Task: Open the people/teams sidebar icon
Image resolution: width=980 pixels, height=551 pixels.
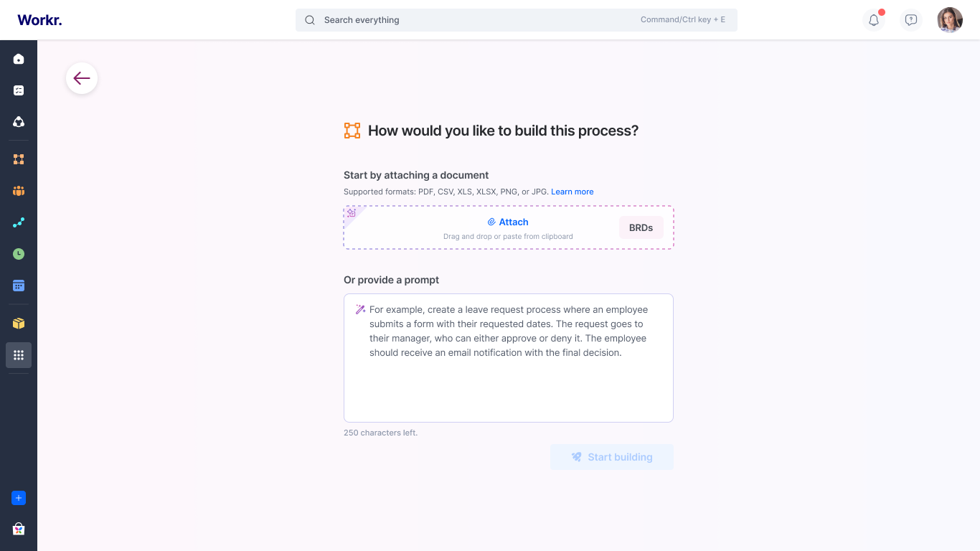Action: click(19, 191)
